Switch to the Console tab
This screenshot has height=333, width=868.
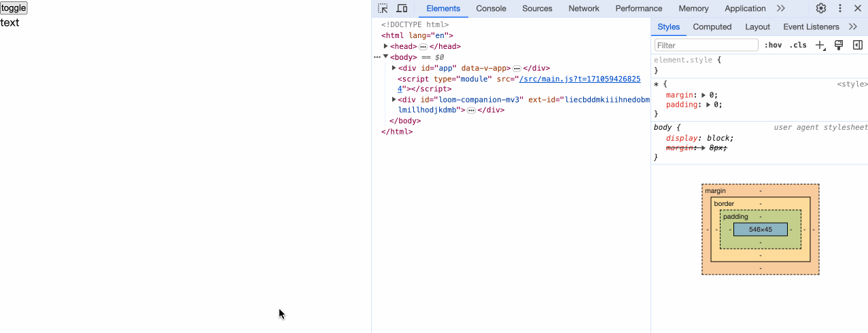(491, 8)
